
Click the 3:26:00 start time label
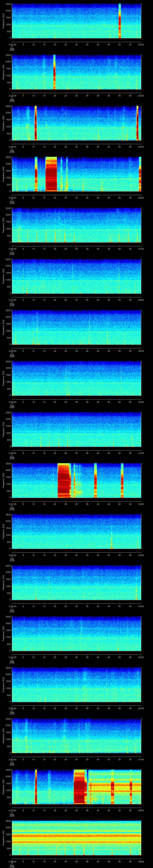12,249
